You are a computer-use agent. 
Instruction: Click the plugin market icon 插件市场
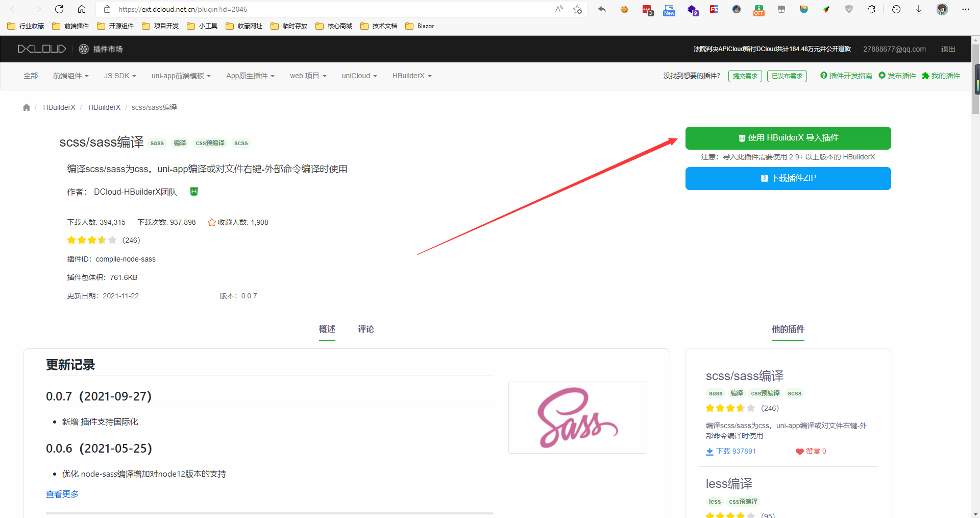101,49
